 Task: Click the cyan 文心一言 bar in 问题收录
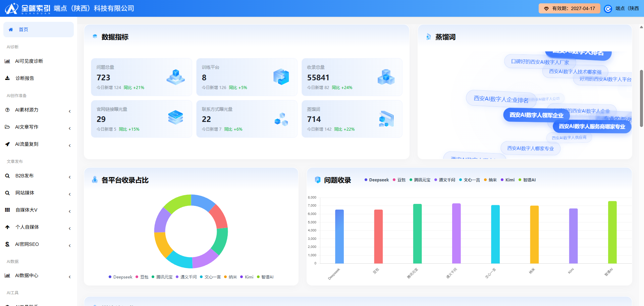pyautogui.click(x=495, y=234)
